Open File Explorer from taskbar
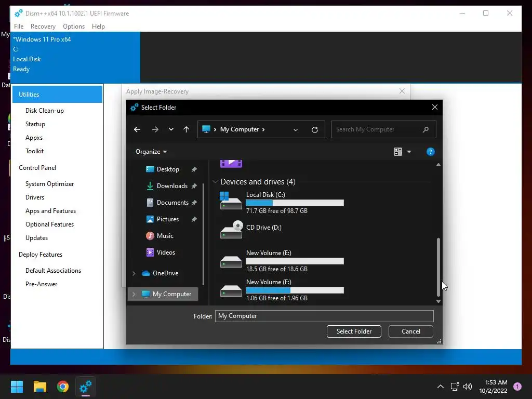 (39, 387)
